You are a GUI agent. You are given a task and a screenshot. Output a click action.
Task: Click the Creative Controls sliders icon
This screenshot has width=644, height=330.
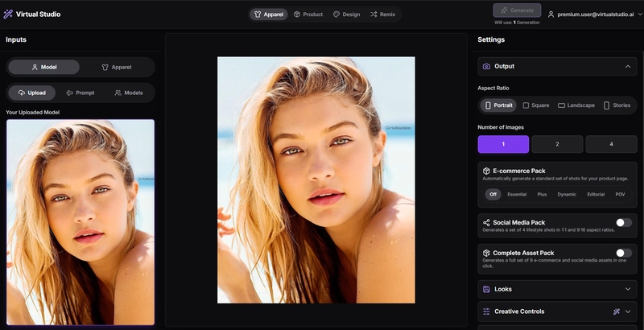click(486, 311)
